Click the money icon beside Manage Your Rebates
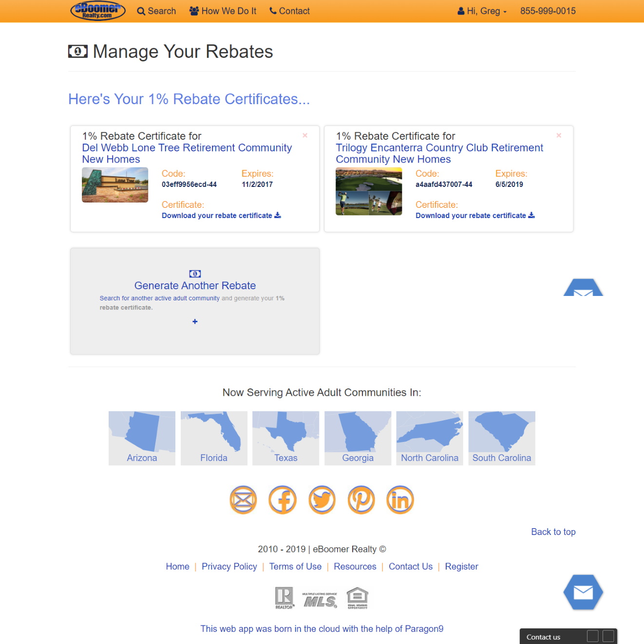This screenshot has width=644, height=644. (x=78, y=51)
